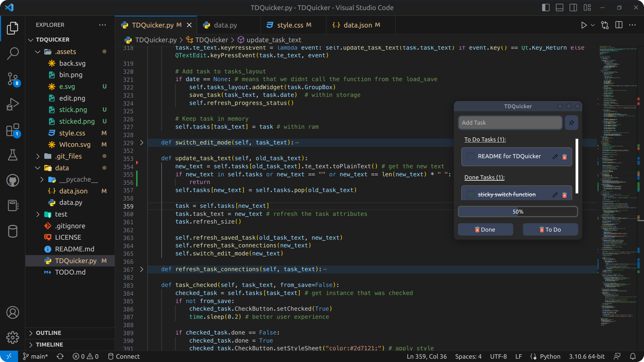Open the Source Control view
Screen dimensions: 644x362
click(x=13, y=79)
